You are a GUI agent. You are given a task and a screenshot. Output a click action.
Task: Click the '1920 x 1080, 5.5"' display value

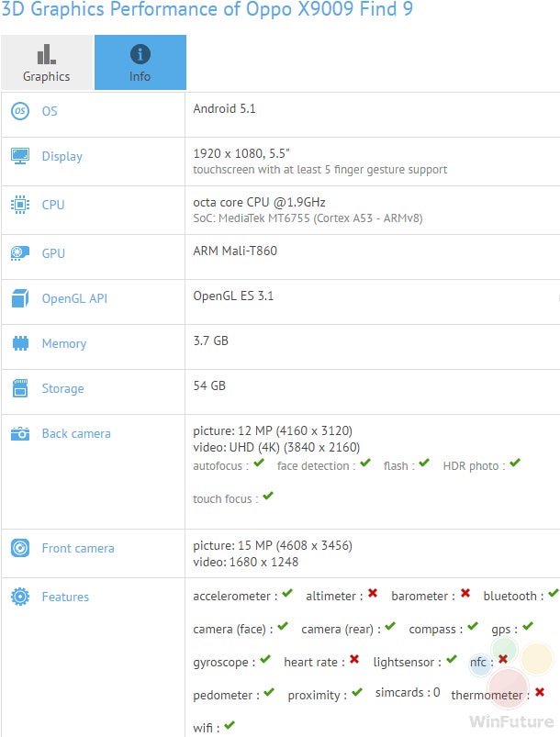coord(241,153)
